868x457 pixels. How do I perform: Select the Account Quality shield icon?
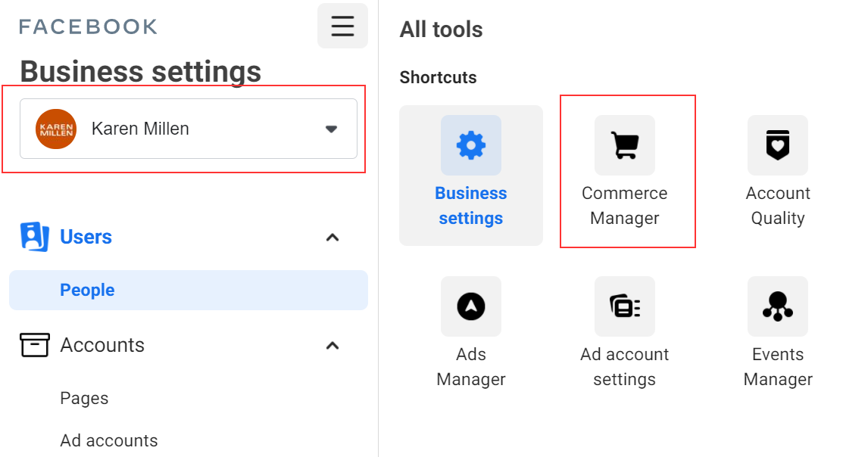(777, 145)
